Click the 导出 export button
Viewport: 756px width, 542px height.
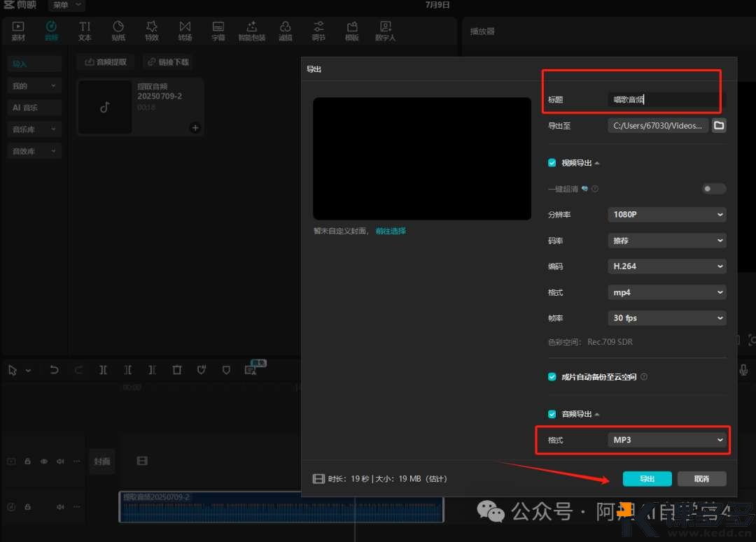(x=647, y=479)
